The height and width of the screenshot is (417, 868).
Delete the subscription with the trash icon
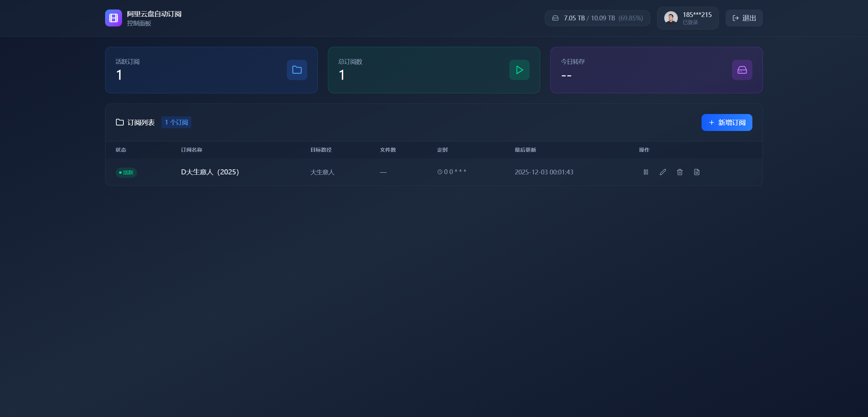pos(679,172)
